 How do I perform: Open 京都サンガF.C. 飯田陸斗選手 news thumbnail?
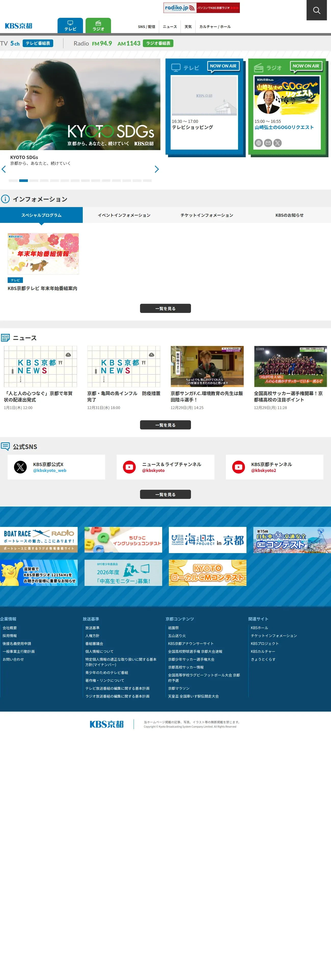[207, 366]
